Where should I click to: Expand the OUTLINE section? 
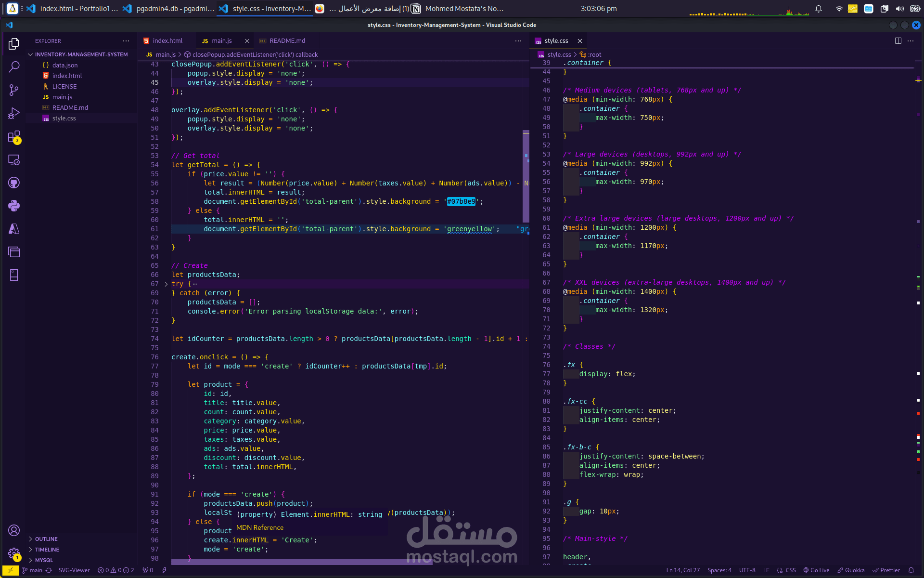[46, 539]
